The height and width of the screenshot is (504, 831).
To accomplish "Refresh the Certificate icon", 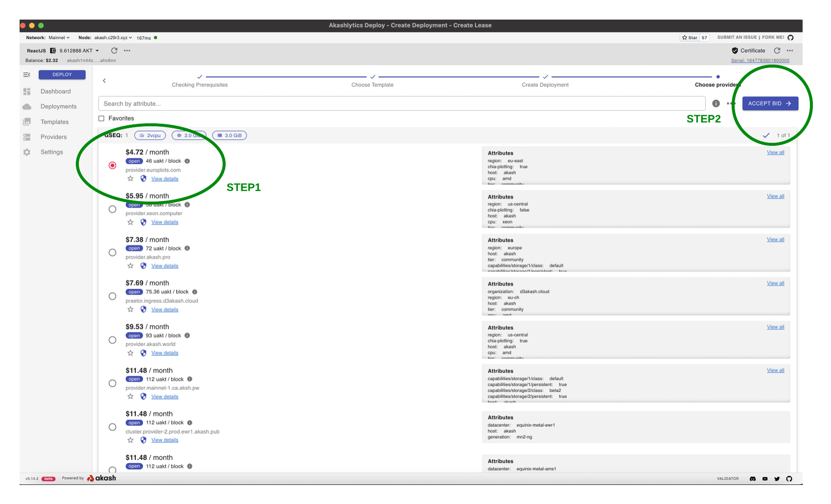I will coord(777,50).
